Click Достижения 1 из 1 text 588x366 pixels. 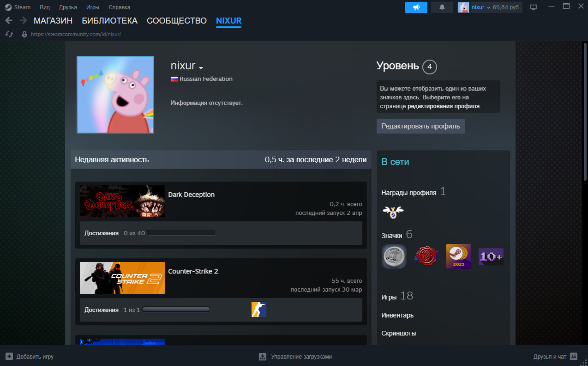[x=112, y=310]
